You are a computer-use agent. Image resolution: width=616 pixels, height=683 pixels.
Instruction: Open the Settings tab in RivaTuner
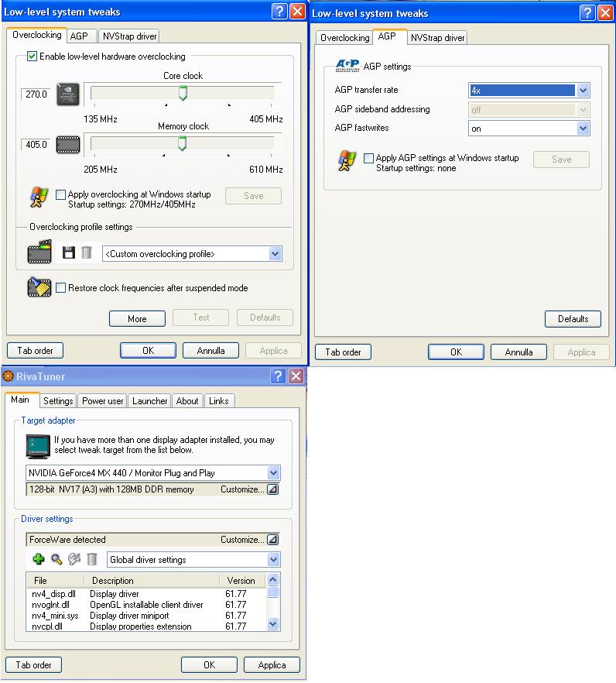tap(58, 401)
